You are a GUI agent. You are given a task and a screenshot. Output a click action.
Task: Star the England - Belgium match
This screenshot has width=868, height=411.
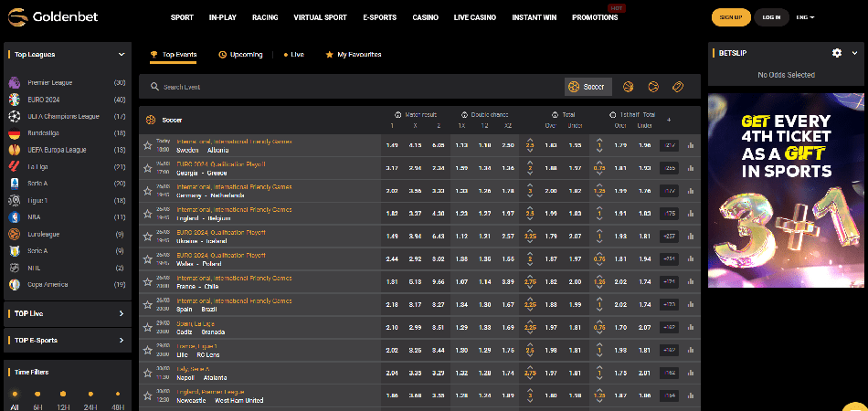[147, 213]
